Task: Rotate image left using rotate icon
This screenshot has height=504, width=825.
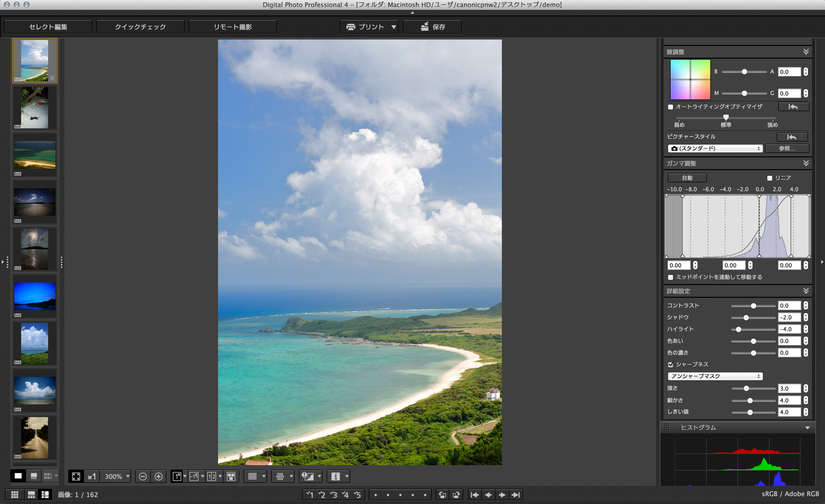Action: click(x=442, y=495)
